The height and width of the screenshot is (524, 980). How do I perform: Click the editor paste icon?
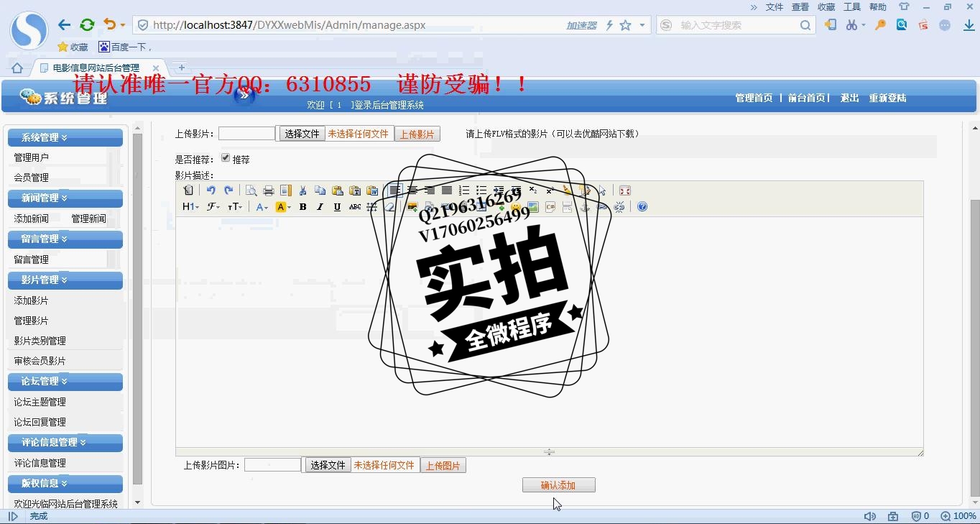(x=337, y=190)
